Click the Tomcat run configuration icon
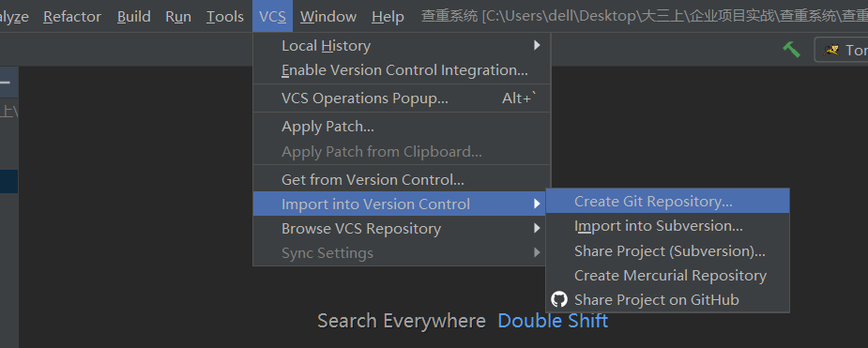Image resolution: width=868 pixels, height=348 pixels. tap(830, 50)
